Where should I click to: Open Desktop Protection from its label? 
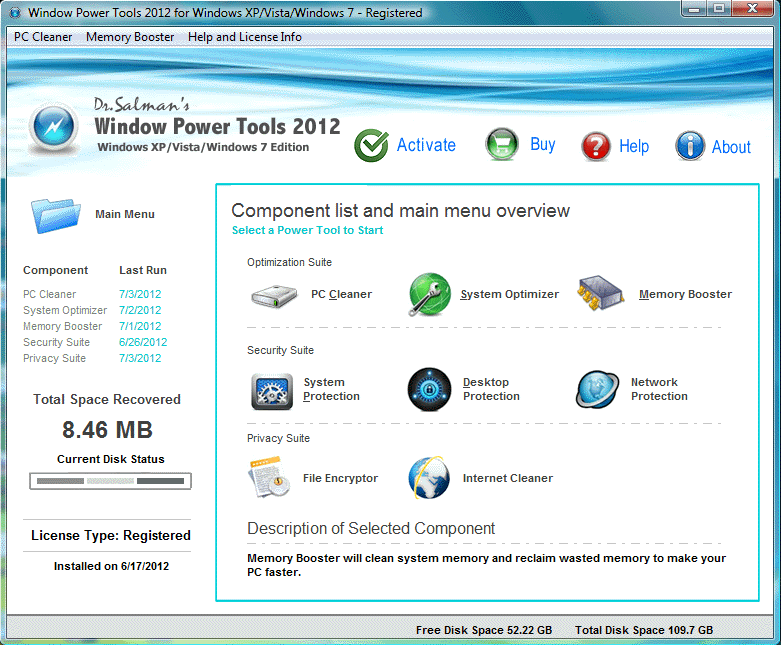(x=491, y=389)
